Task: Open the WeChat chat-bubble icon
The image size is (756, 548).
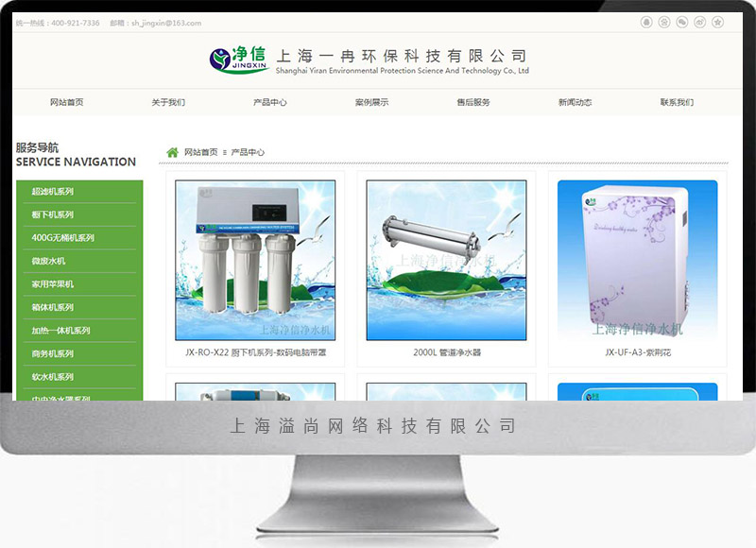Action: click(x=682, y=22)
